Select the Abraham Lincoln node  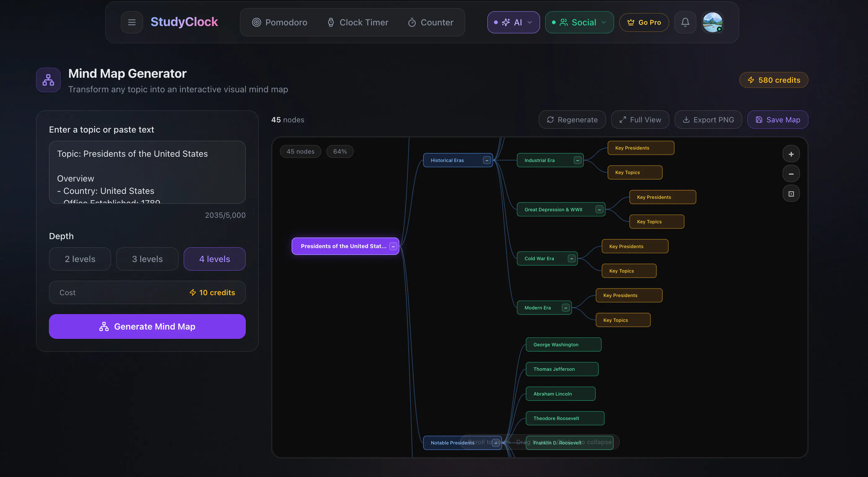(x=561, y=394)
